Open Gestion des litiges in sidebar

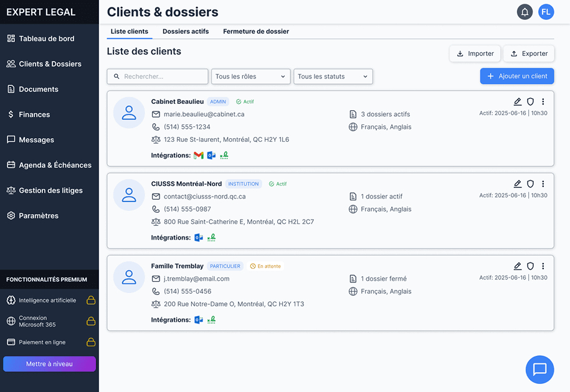pyautogui.click(x=50, y=190)
